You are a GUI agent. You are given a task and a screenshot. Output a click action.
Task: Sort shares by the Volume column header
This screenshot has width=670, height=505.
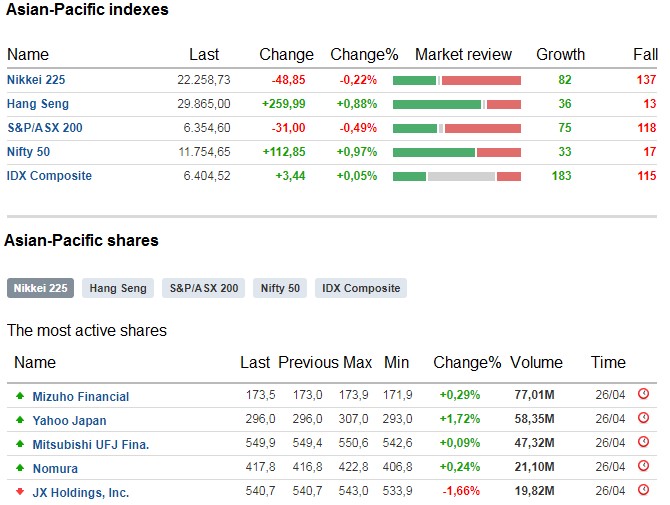click(x=536, y=362)
